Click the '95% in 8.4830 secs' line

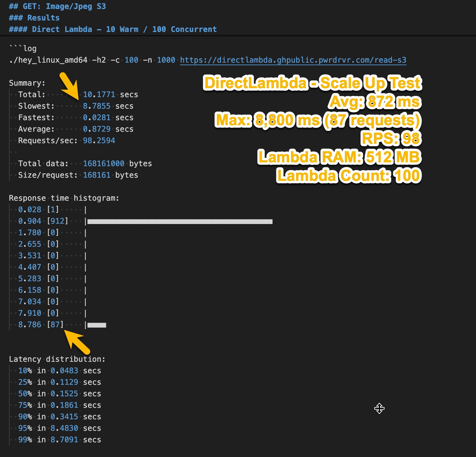pyautogui.click(x=59, y=428)
